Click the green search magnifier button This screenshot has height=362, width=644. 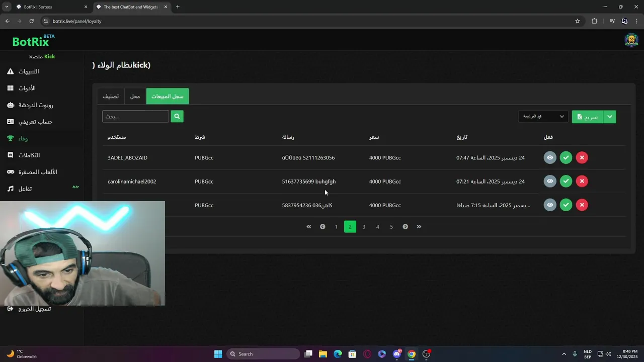[x=177, y=116]
